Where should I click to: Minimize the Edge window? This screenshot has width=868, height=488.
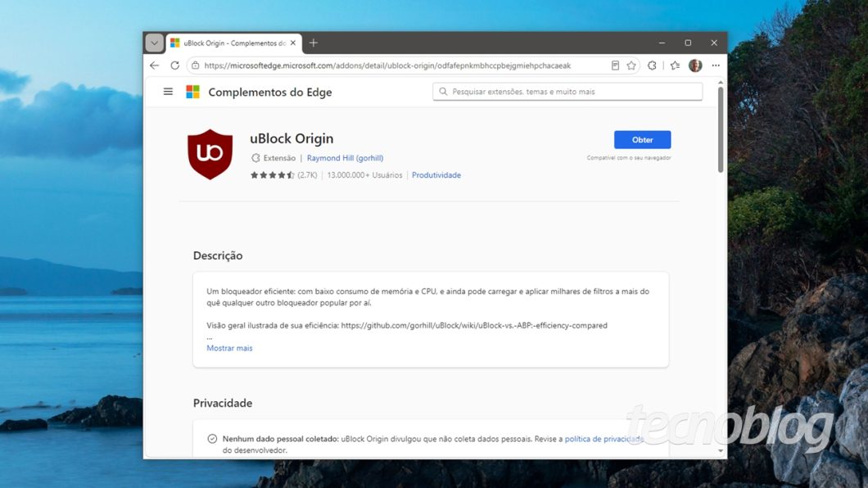click(x=662, y=43)
